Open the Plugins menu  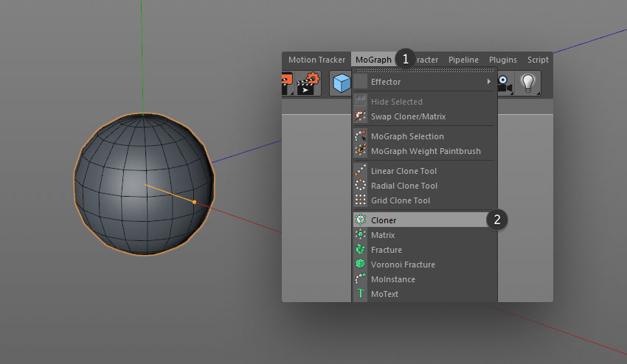[502, 60]
